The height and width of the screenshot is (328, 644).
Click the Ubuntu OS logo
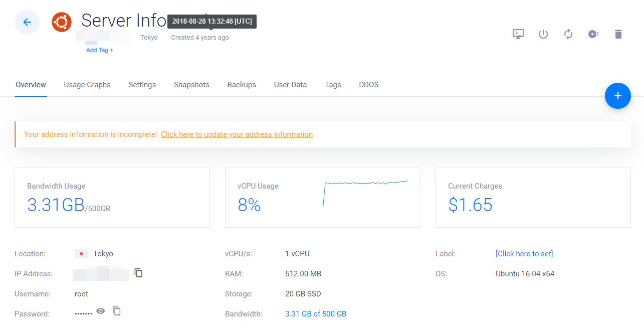[x=62, y=22]
